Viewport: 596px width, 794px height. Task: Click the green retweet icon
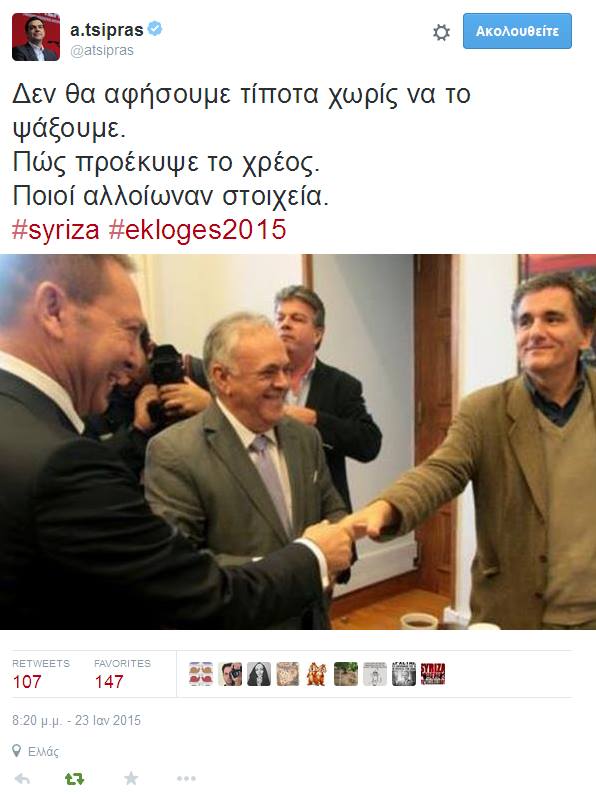pyautogui.click(x=74, y=779)
